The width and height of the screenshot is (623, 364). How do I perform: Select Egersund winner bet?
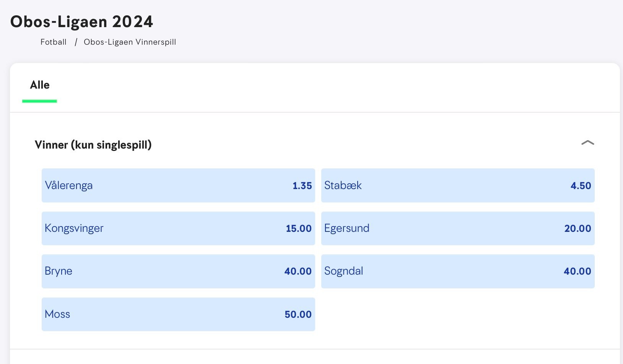click(x=458, y=228)
